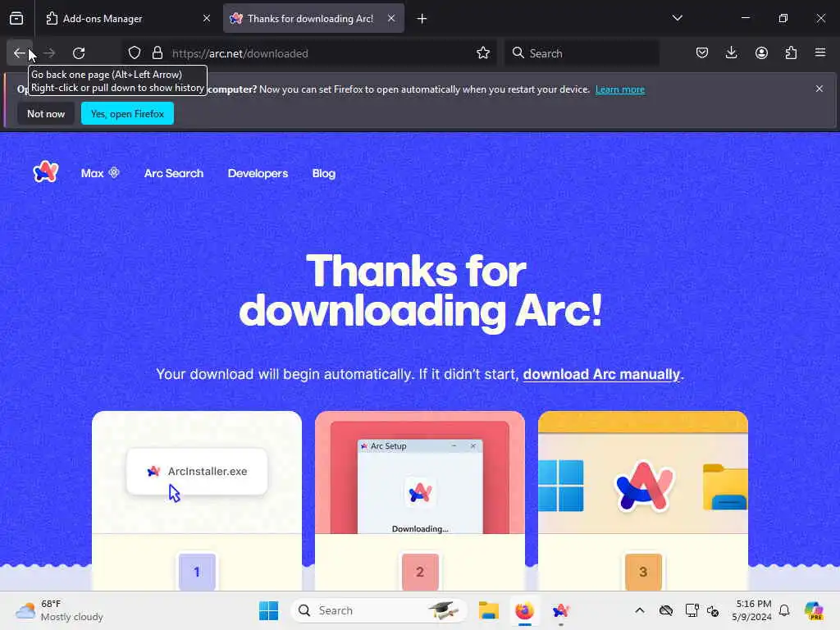Click the Firefox taskbar icon
Viewport: 840px width, 630px height.
[x=524, y=610]
